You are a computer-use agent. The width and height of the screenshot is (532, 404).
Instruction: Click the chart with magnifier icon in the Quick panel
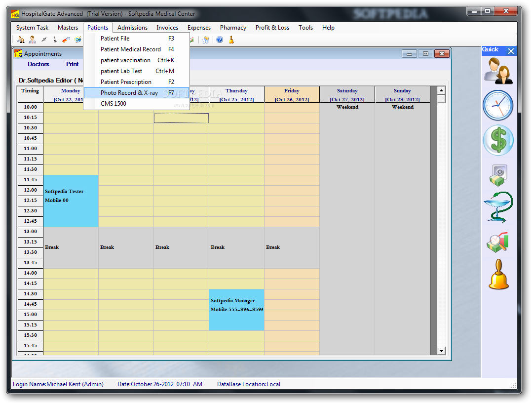[x=497, y=242]
